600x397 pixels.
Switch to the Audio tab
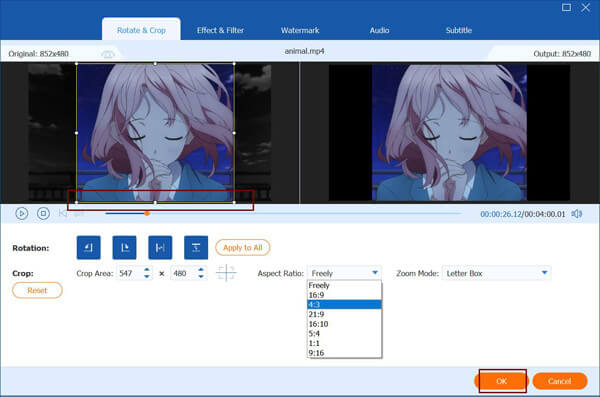click(379, 30)
